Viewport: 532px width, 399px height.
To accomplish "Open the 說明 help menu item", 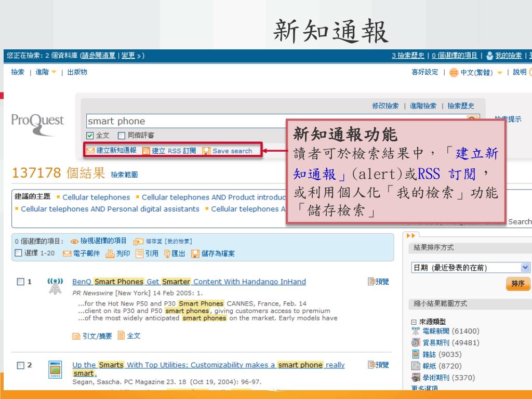I will coord(520,72).
